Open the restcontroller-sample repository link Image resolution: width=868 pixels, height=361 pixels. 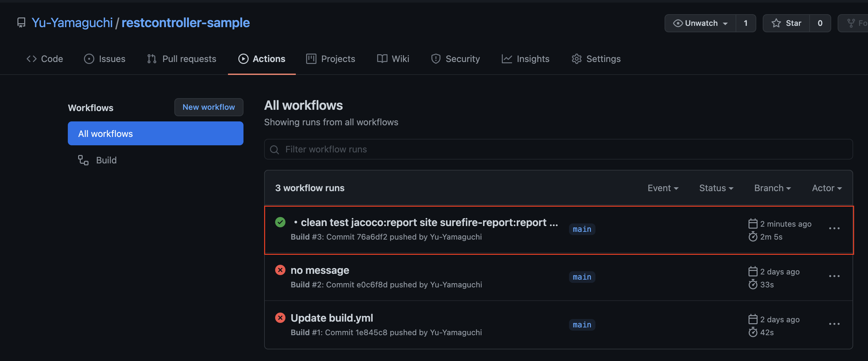coord(186,23)
